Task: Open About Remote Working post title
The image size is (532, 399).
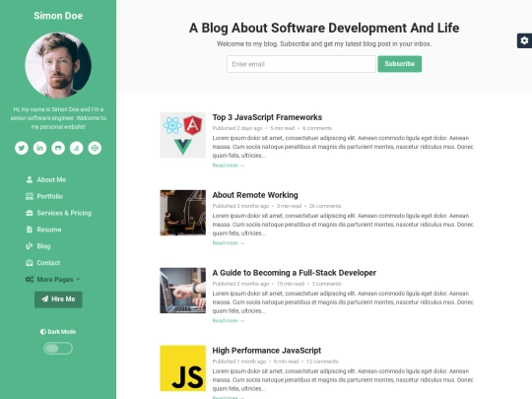Action: 255,195
